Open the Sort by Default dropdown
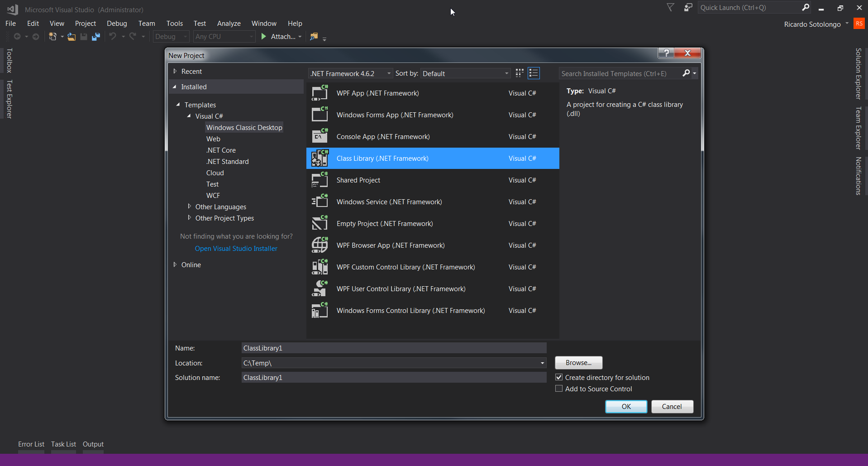The width and height of the screenshot is (868, 466). pos(466,73)
